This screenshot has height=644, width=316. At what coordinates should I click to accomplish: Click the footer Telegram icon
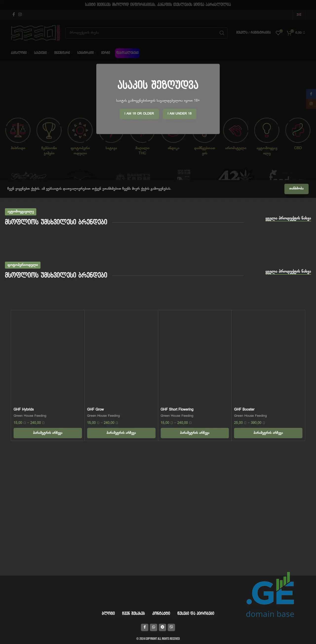pos(162,627)
